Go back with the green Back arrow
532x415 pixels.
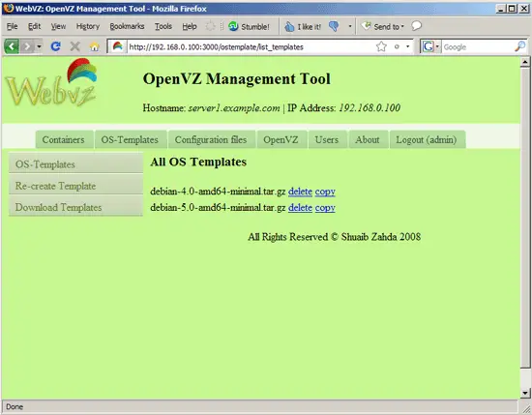pos(12,46)
